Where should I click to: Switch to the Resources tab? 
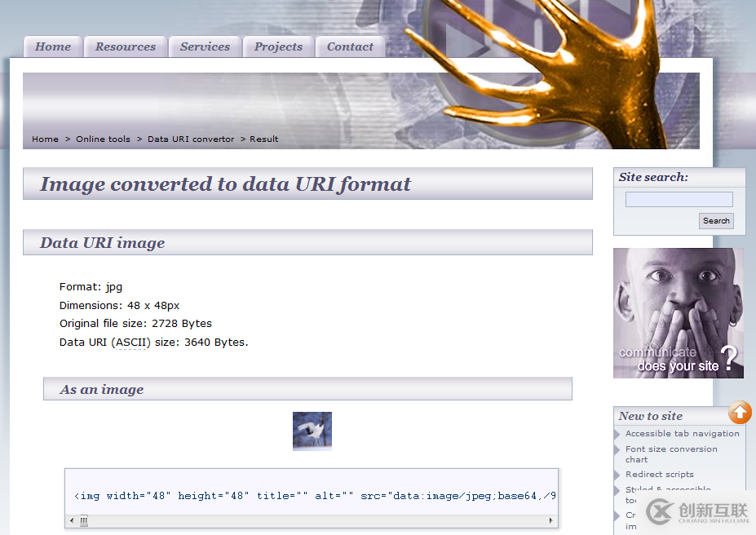coord(126,46)
